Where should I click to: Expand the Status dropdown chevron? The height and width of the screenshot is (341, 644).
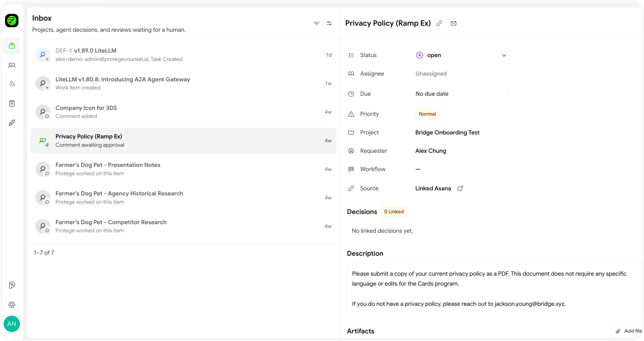(504, 55)
